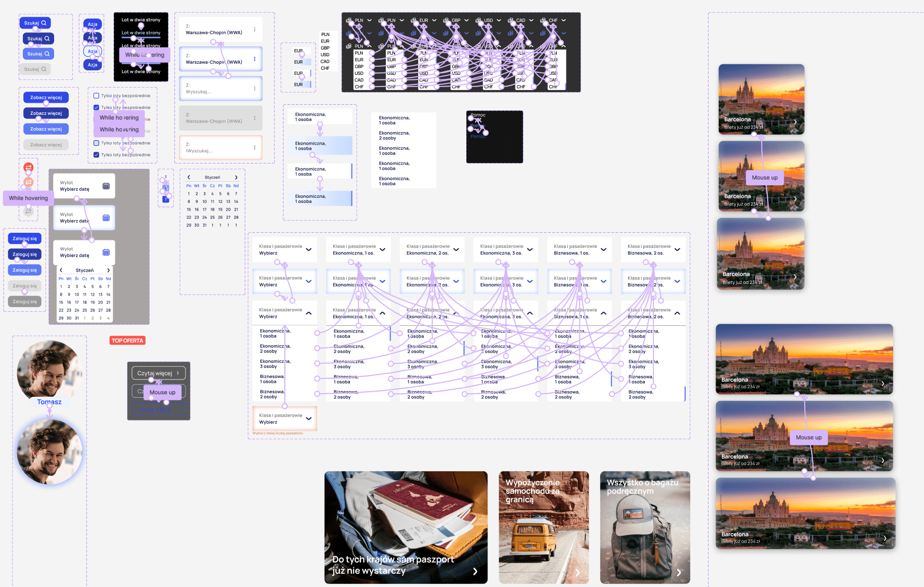Click the TOP OFERTA red badge
The width and height of the screenshot is (924, 587).
tap(127, 341)
